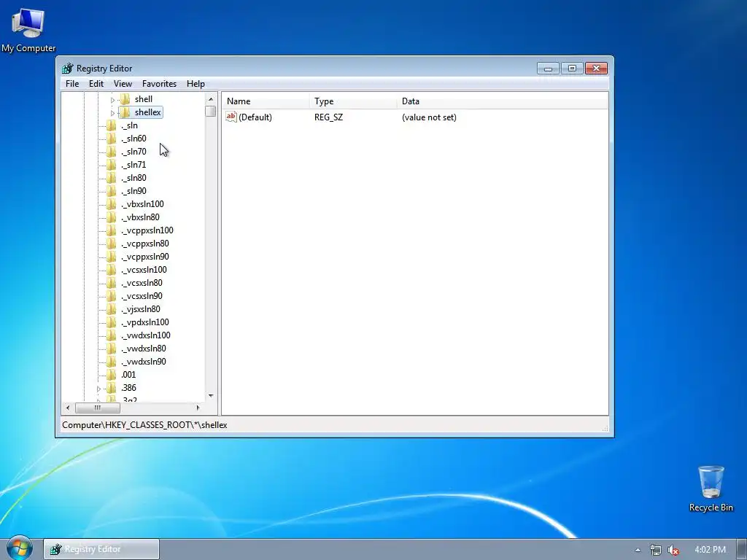Image resolution: width=747 pixels, height=560 pixels.
Task: Click the ._vbxsln100 folder icon
Action: click(112, 204)
